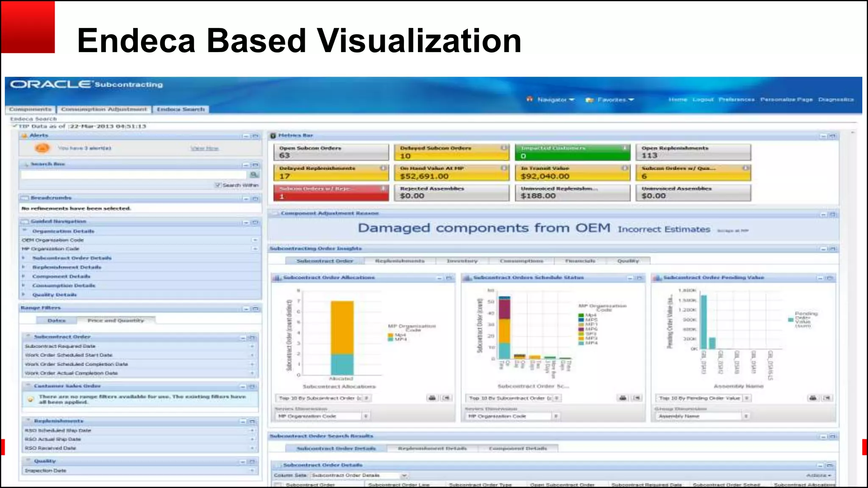Open the Preferences link
Image resolution: width=868 pixels, height=488 pixels.
(737, 100)
